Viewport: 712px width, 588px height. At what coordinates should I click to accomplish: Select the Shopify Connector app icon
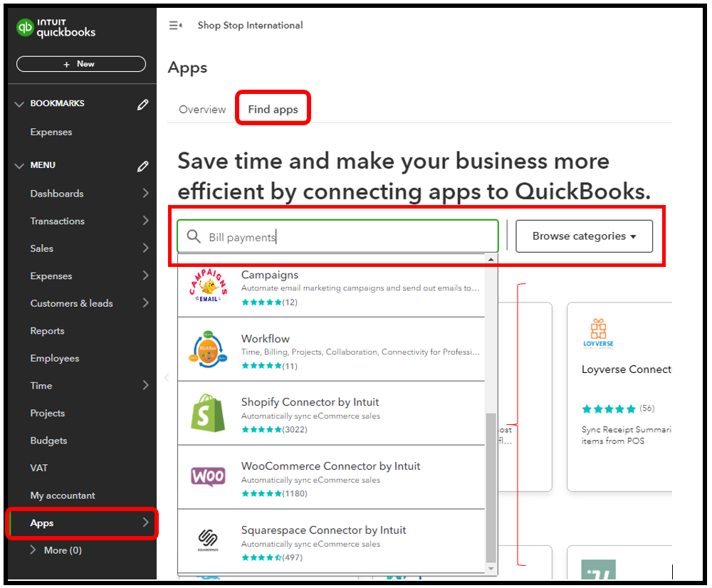[208, 413]
